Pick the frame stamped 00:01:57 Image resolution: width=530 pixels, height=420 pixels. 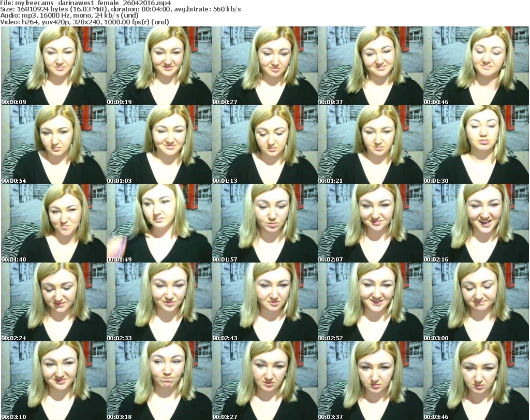click(x=264, y=223)
